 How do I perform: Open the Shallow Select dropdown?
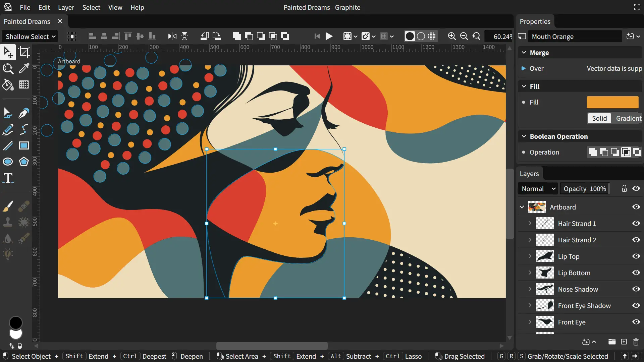[30, 36]
